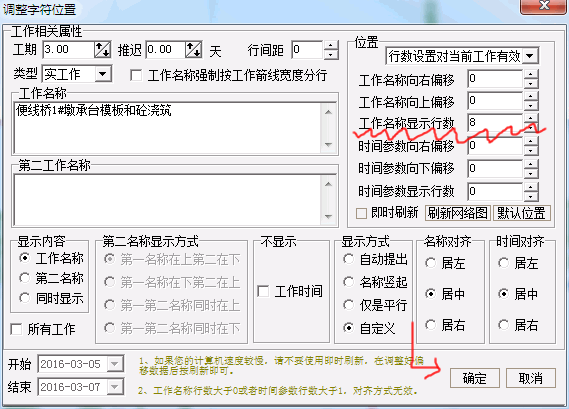Click the 确定 confirm button
Screen dimensions: 569x409
[475, 378]
